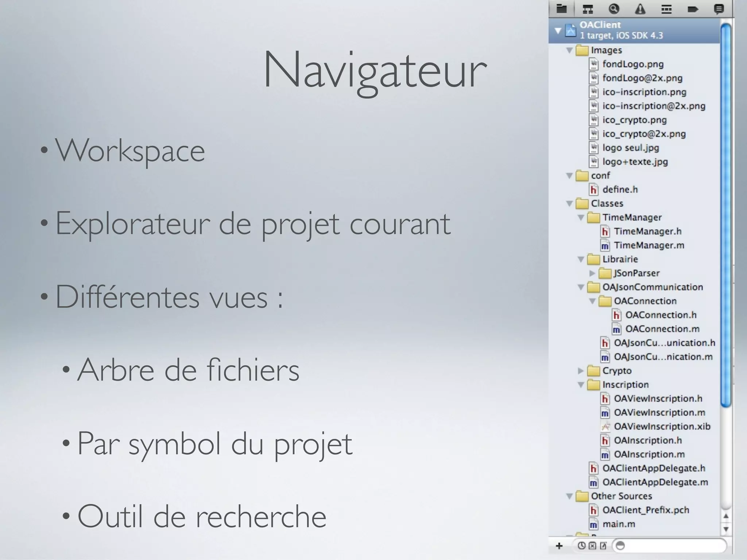This screenshot has height=560, width=747.
Task: Collapse the Classes group
Action: click(x=569, y=203)
